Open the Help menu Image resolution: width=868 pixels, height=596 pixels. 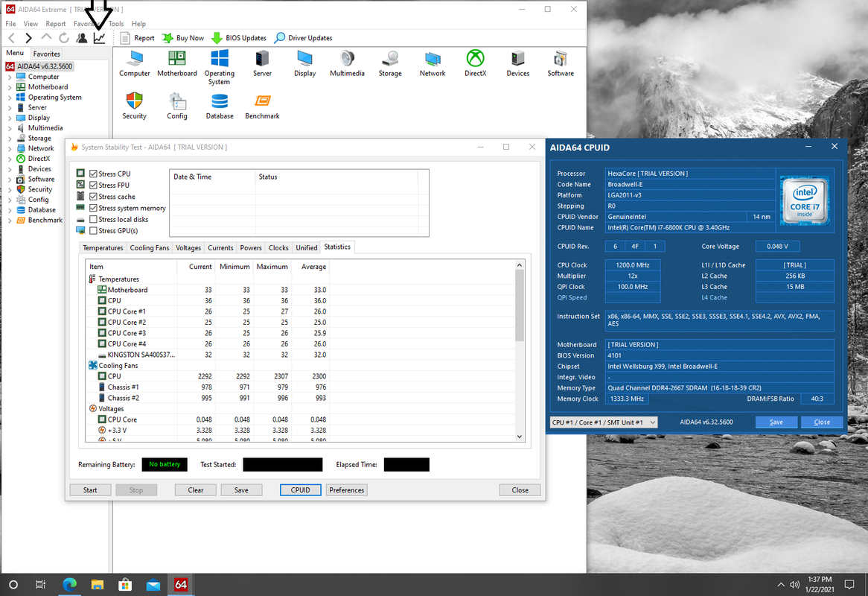point(138,24)
